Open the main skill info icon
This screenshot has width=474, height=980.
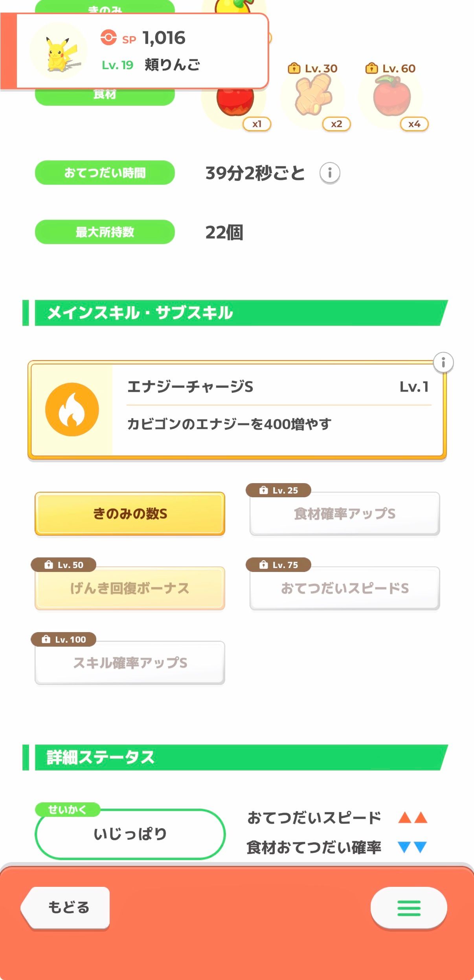click(443, 362)
